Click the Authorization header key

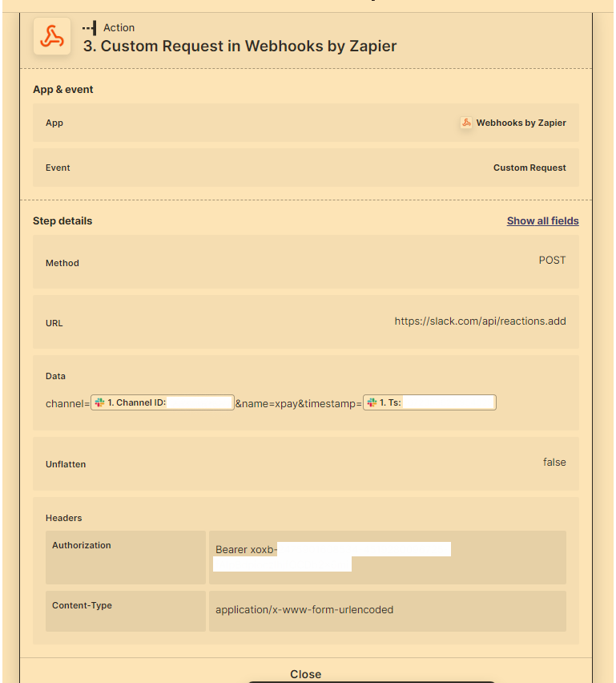click(82, 545)
